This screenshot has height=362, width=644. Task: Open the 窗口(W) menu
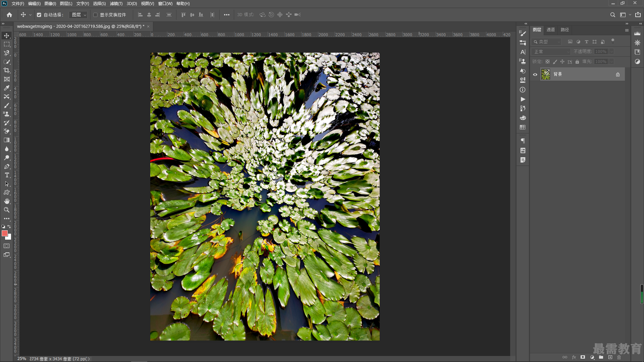coord(165,4)
